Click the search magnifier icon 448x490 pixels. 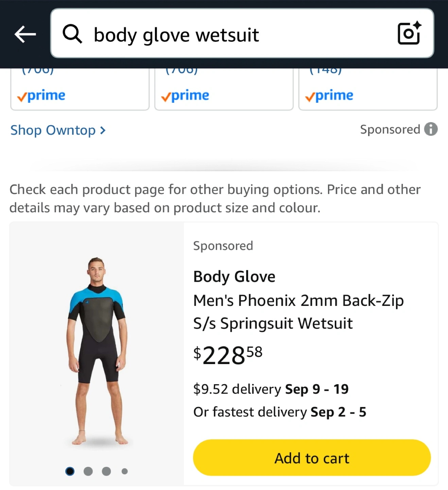click(x=72, y=34)
